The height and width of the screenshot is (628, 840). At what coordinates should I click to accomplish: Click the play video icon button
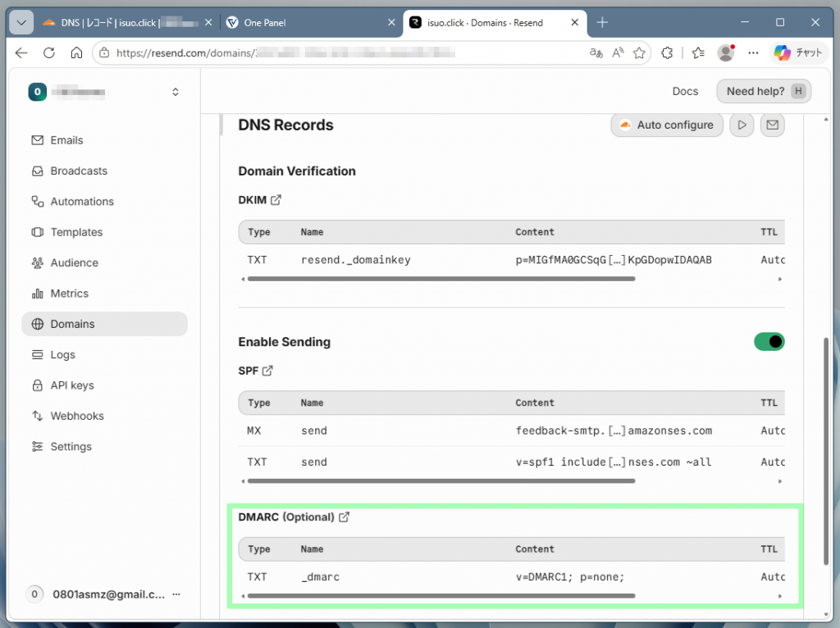(742, 125)
